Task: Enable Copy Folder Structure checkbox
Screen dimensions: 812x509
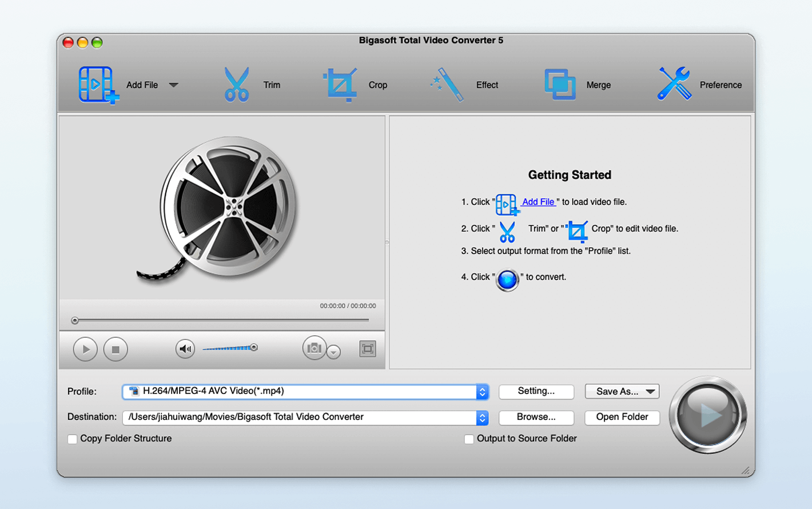Action: click(73, 439)
